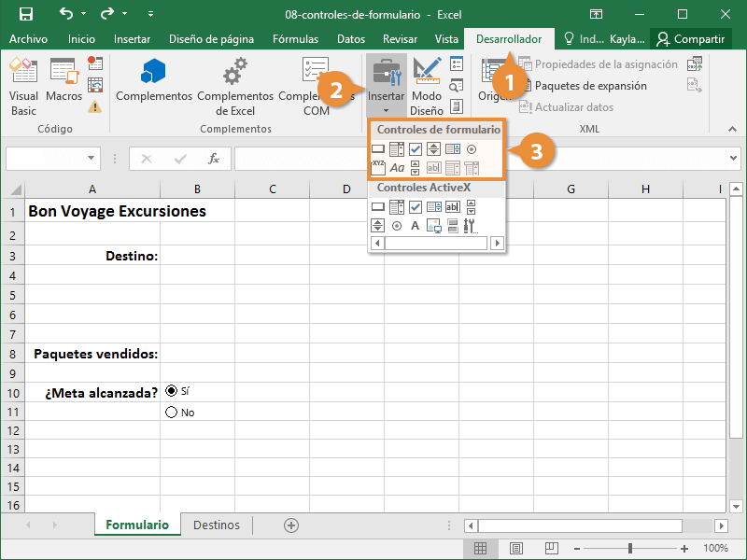Switch to Page Break Preview in status bar

552,548
